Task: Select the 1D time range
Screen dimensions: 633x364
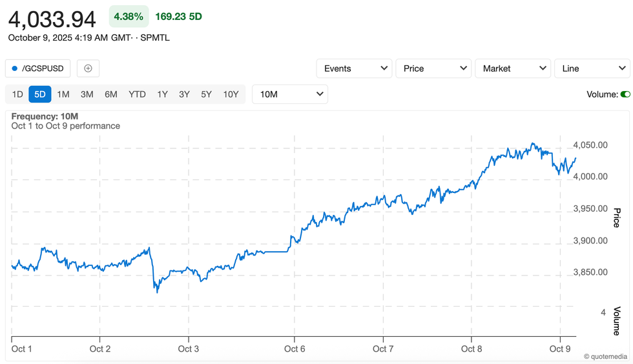Action: point(17,94)
